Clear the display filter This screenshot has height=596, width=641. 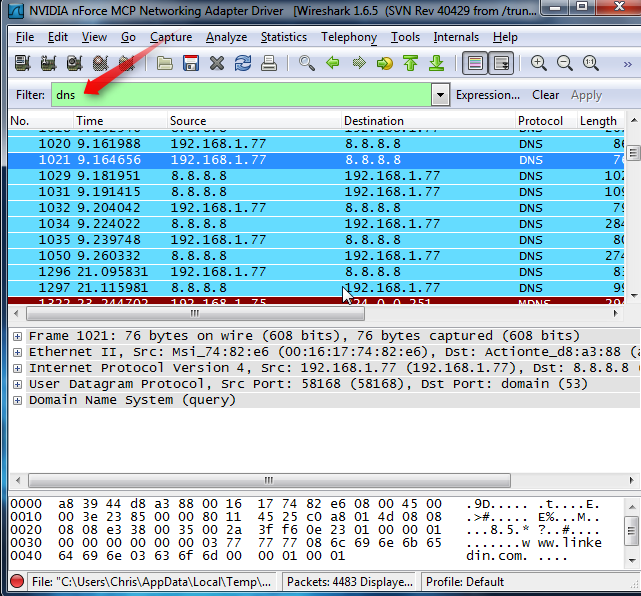pyautogui.click(x=545, y=95)
